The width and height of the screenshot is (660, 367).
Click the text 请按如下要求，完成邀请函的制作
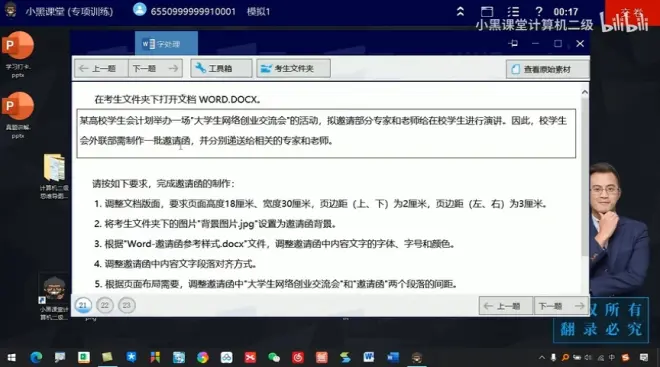(164, 184)
